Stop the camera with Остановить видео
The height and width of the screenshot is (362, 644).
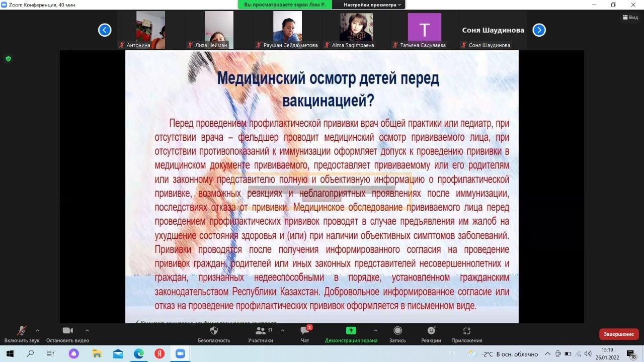[x=67, y=331]
